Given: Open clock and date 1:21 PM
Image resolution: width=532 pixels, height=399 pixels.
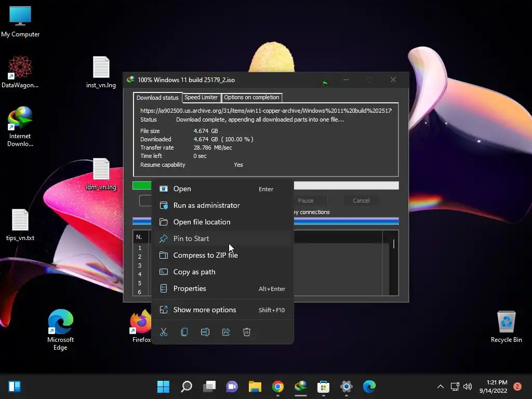Looking at the screenshot, I should 493,387.
